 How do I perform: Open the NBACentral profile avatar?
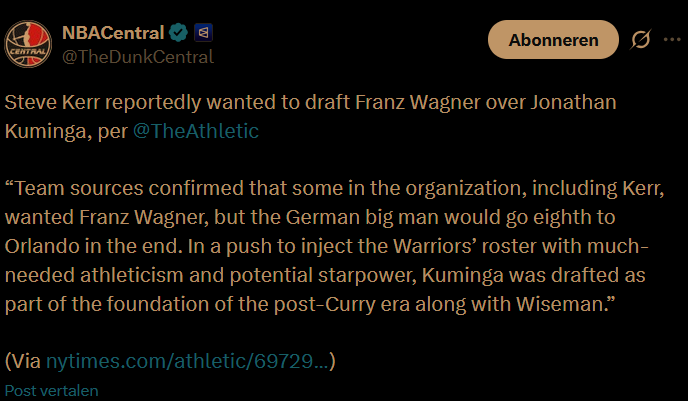tap(28, 44)
